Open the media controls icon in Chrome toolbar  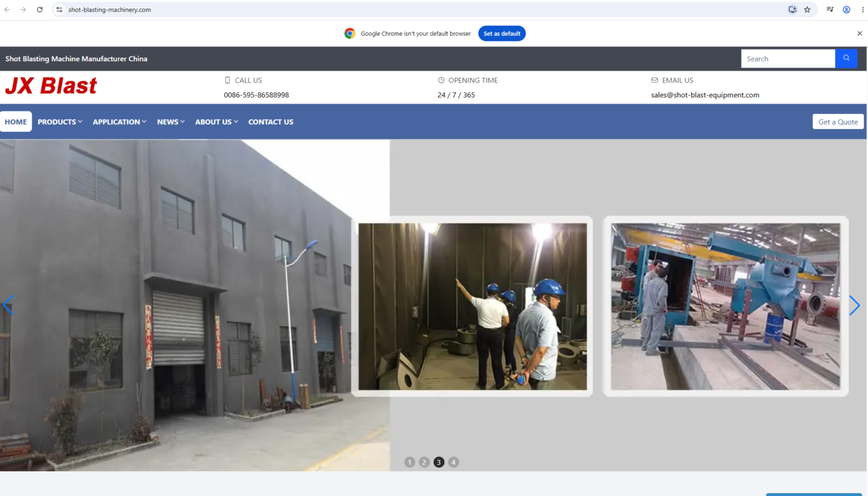(x=830, y=9)
